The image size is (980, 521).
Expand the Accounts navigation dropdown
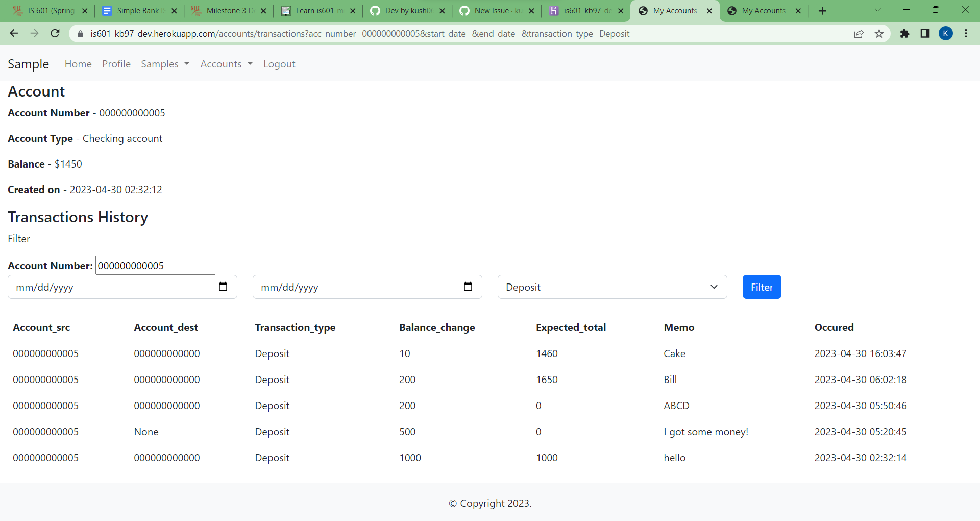tap(226, 64)
